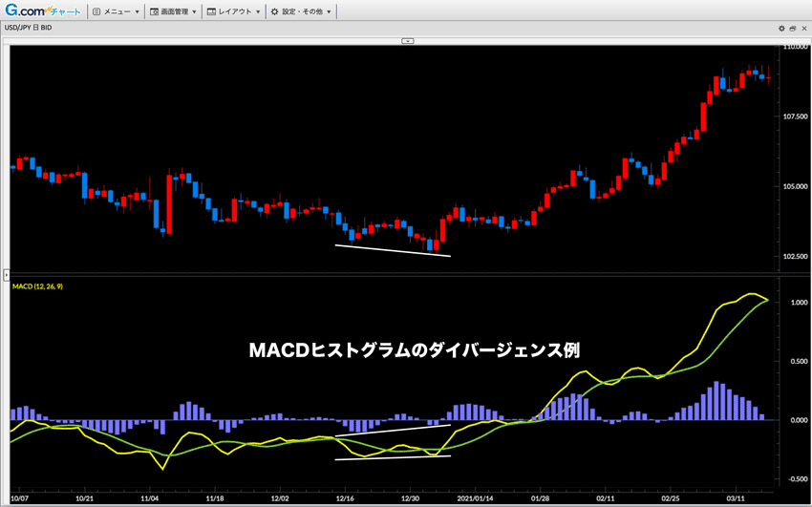Click the screen management icon in the toolbar
The width and height of the screenshot is (812, 507).
(x=154, y=12)
